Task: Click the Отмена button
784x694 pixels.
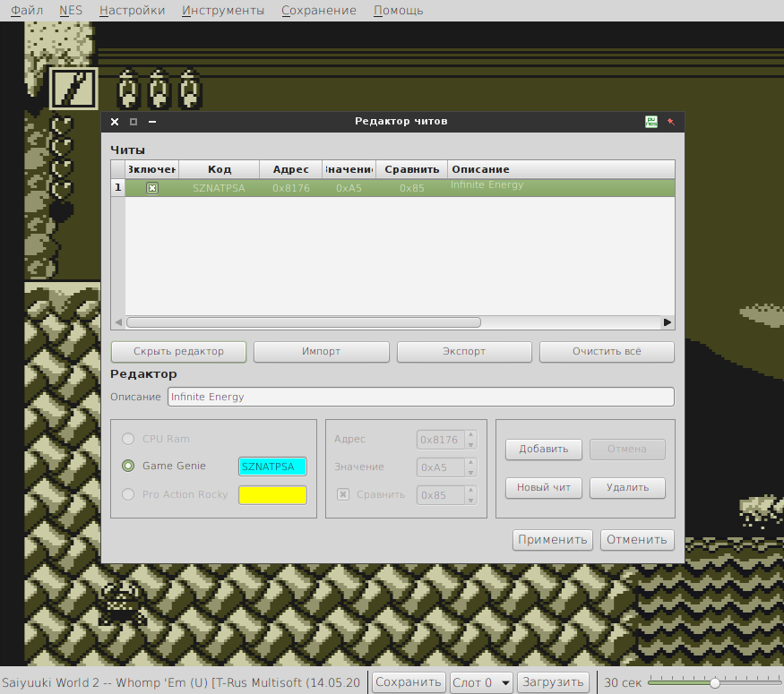Action: pos(627,450)
